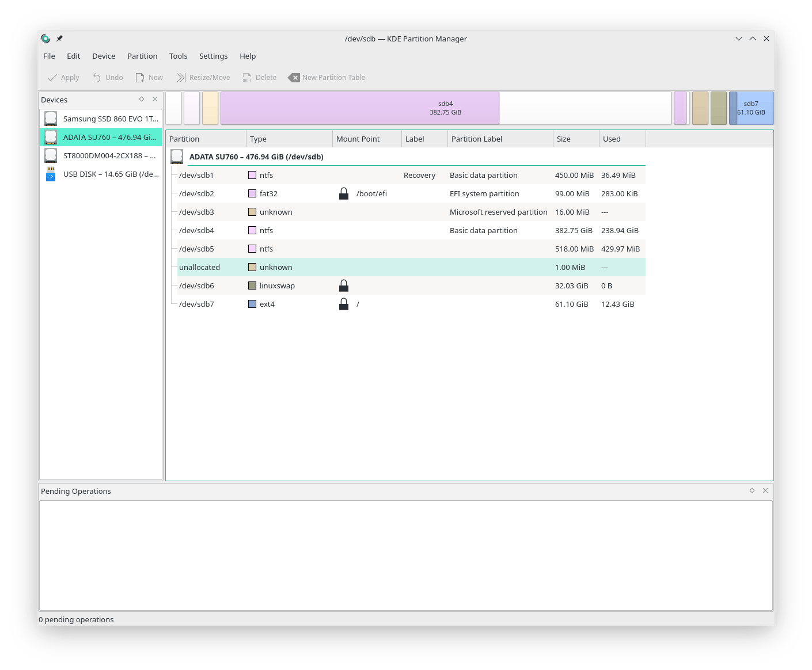The height and width of the screenshot is (670, 812).
Task: Select the USB DISK 14.65 GiB device
Action: 101,174
